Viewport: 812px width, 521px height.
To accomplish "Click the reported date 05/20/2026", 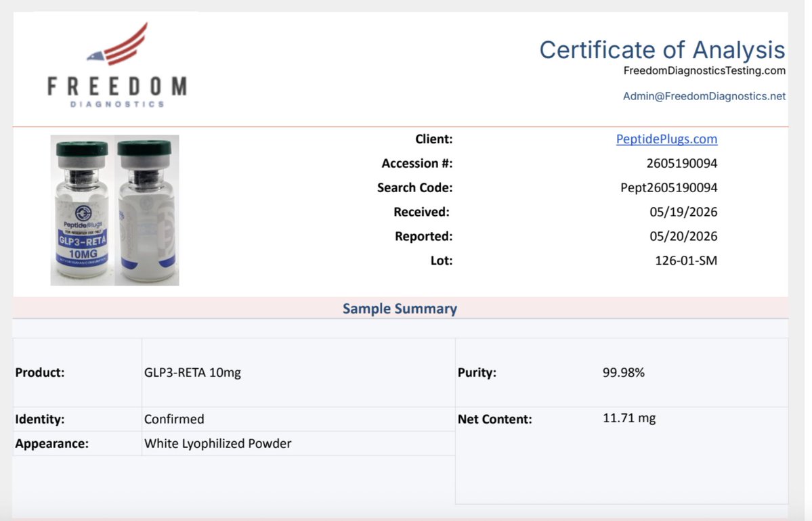I will (x=683, y=236).
